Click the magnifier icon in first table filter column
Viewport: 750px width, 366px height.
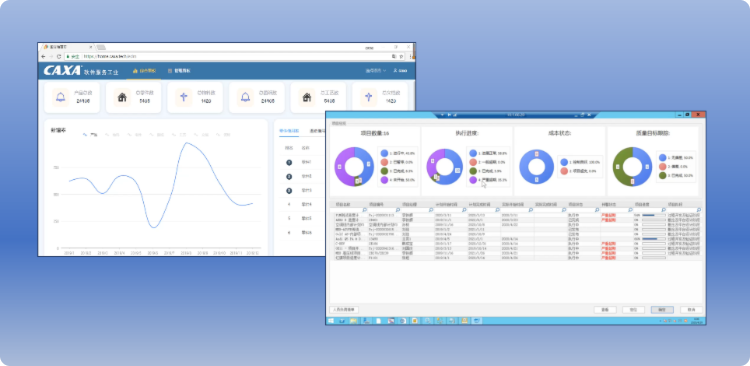(x=364, y=210)
